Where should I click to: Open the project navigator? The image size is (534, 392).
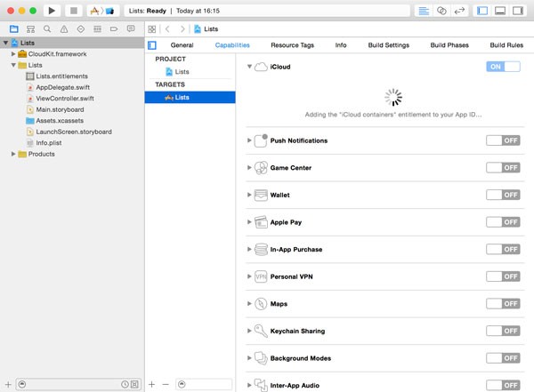click(14, 29)
